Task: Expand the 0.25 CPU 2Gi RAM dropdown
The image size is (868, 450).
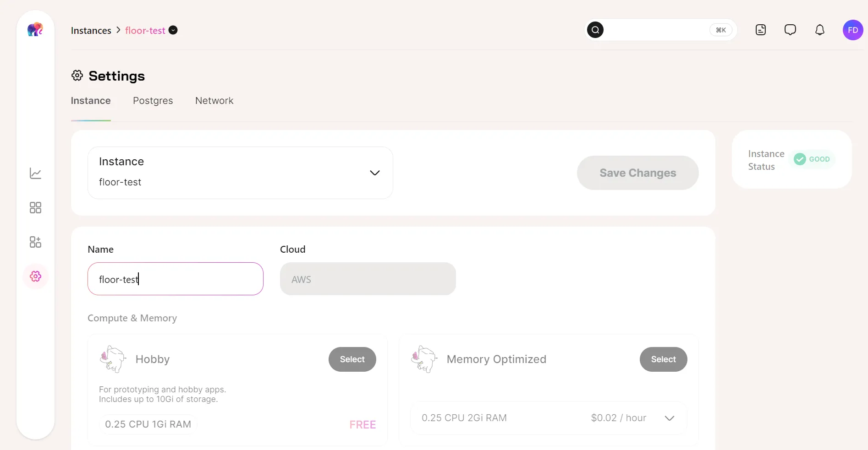Action: click(x=549, y=418)
